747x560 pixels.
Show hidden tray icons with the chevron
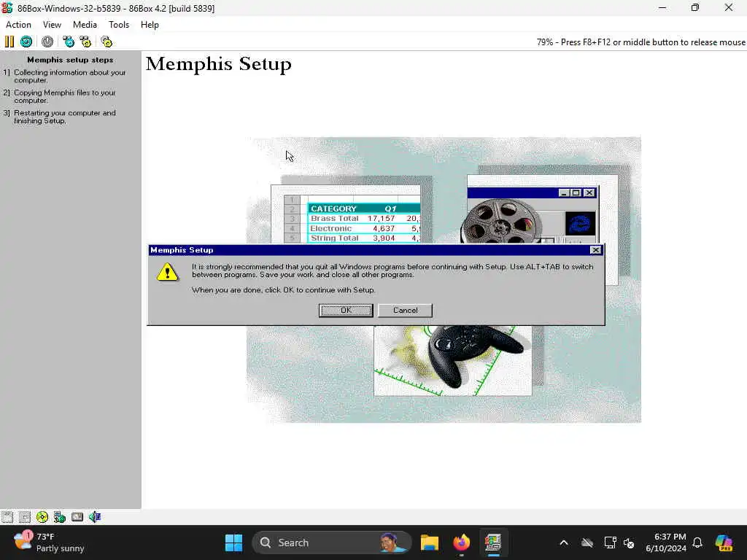pyautogui.click(x=564, y=542)
